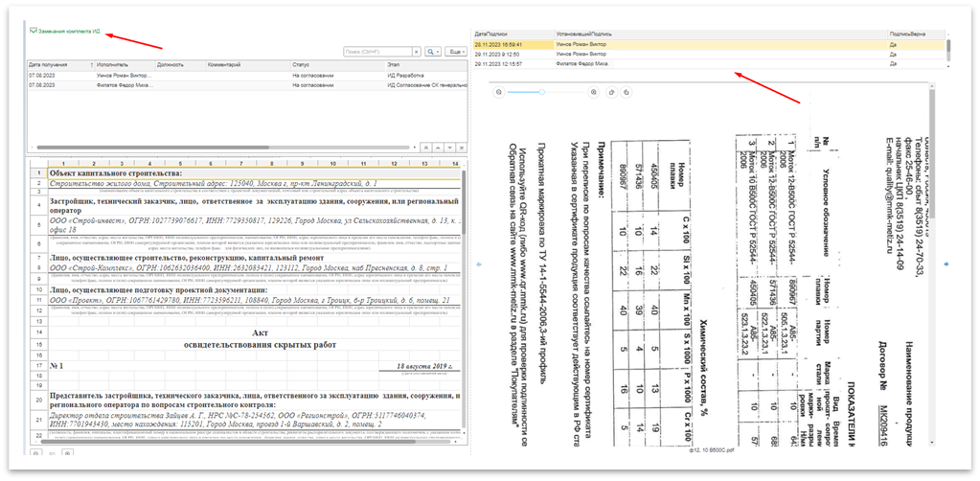Click the magnifier search icon button

(431, 50)
